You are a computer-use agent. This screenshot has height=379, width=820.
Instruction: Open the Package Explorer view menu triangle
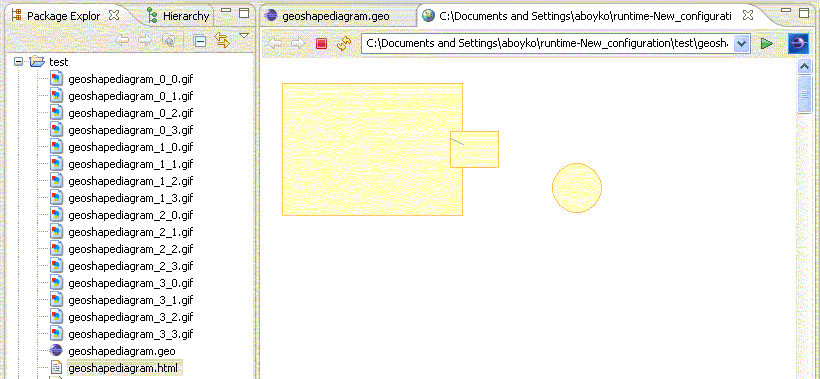click(244, 36)
